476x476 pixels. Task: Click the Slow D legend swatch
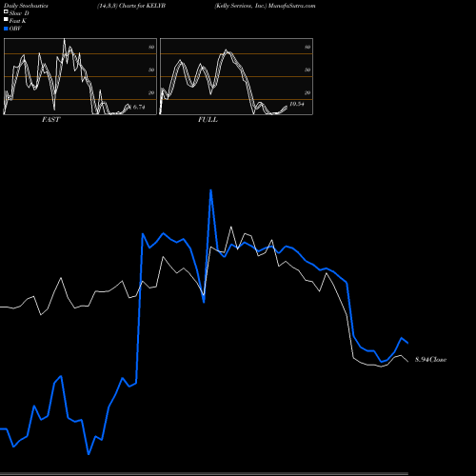pyautogui.click(x=6, y=12)
